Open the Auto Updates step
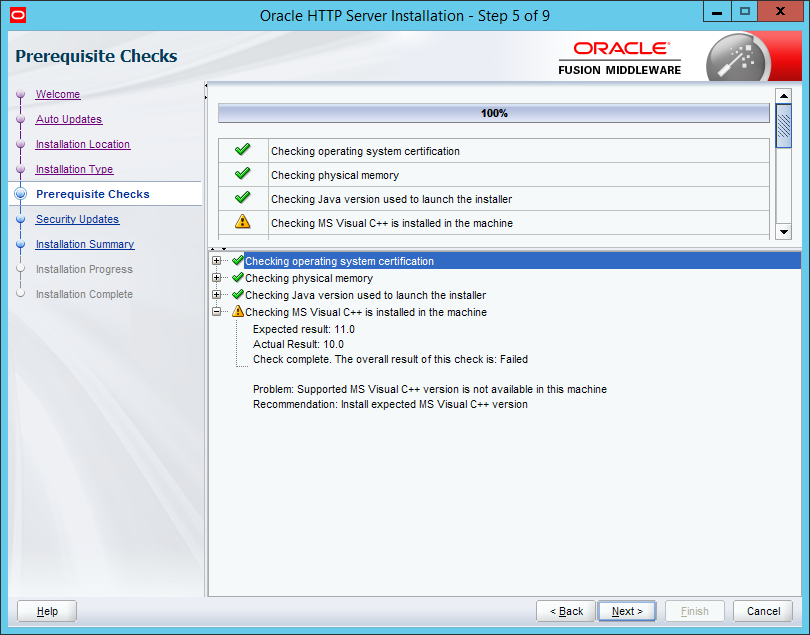 69,119
